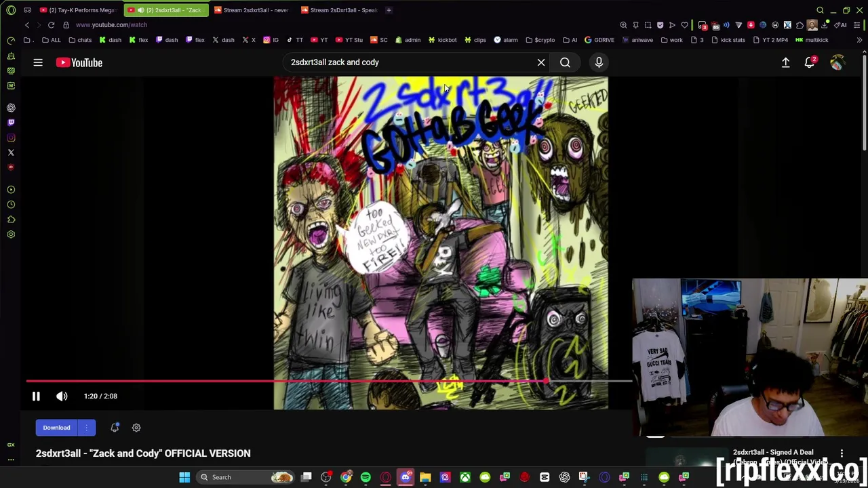Open options for the Signed A Deal video
868x488 pixels.
842,453
